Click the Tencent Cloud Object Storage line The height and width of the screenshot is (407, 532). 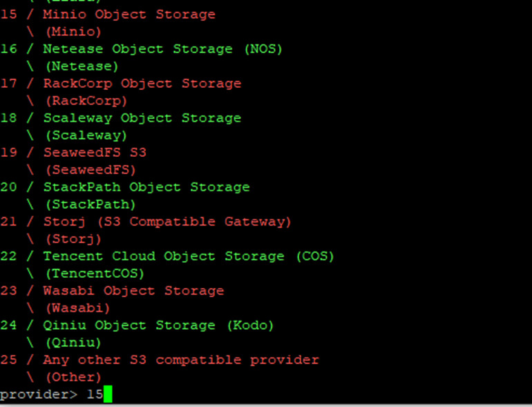click(x=188, y=256)
